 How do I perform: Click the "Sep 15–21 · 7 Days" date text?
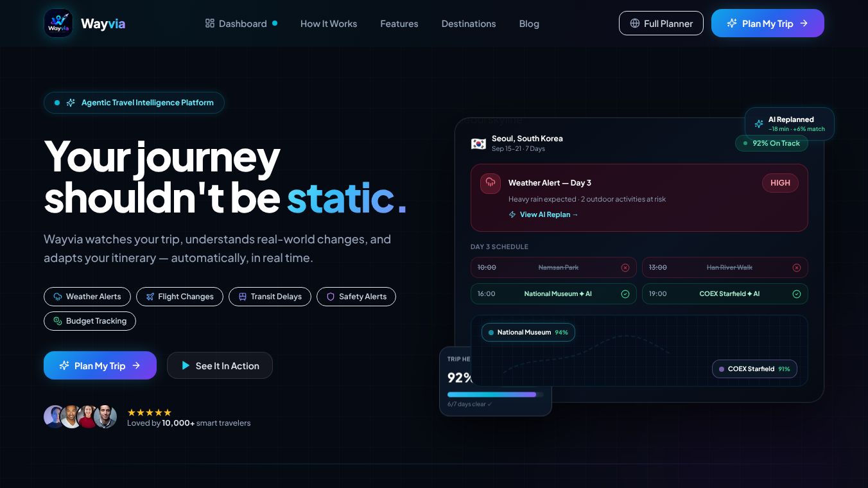[518, 149]
